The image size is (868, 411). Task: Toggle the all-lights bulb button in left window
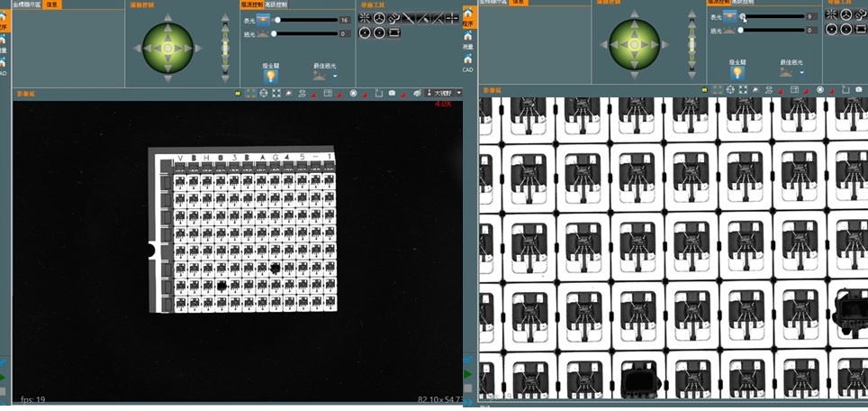pyautogui.click(x=270, y=76)
